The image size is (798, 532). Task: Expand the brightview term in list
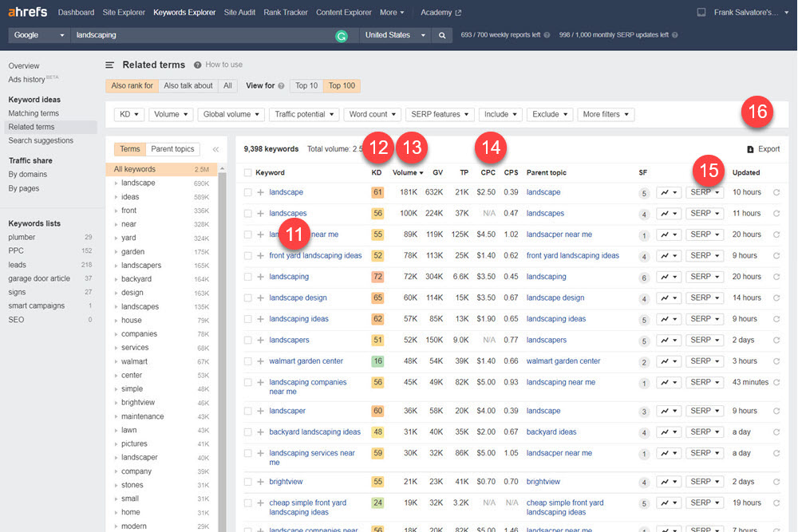coord(116,403)
